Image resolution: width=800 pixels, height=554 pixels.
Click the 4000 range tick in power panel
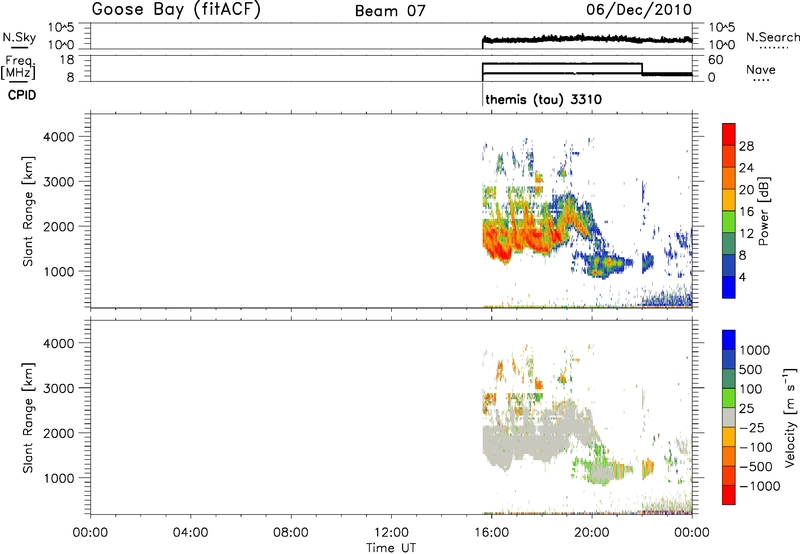59,137
